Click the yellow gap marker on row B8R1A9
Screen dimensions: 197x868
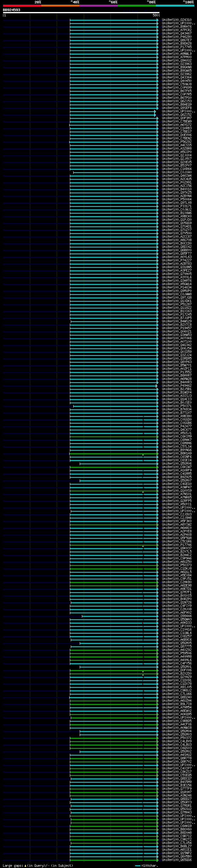[143, 454]
